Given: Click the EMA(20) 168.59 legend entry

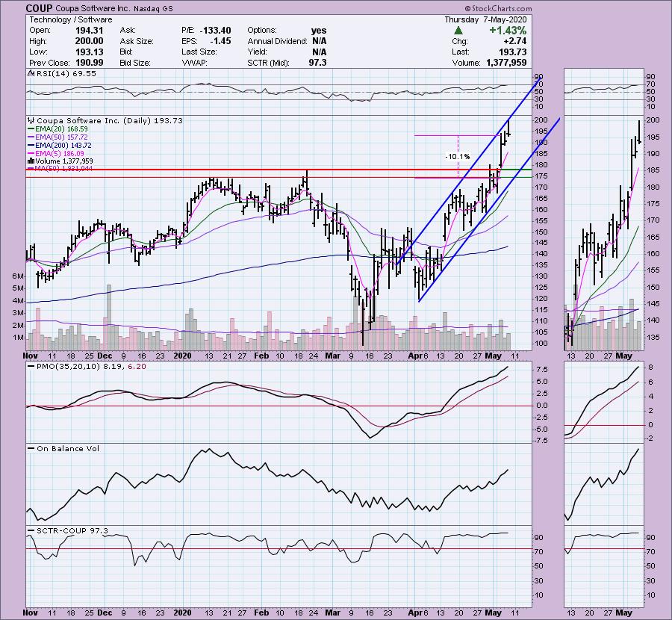Looking at the screenshot, I should 61,128.
